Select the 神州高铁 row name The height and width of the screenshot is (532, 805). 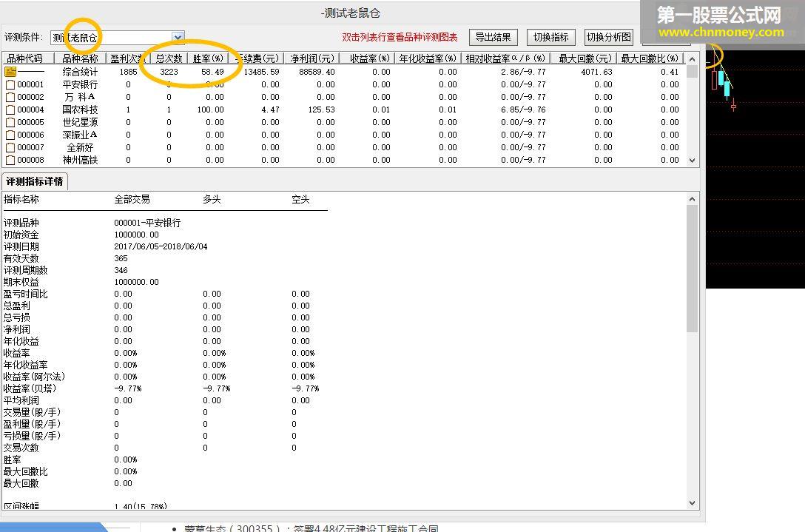point(80,161)
